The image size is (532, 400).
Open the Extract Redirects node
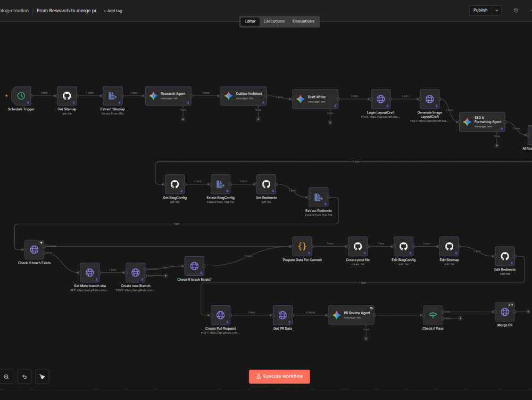pyautogui.click(x=319, y=197)
